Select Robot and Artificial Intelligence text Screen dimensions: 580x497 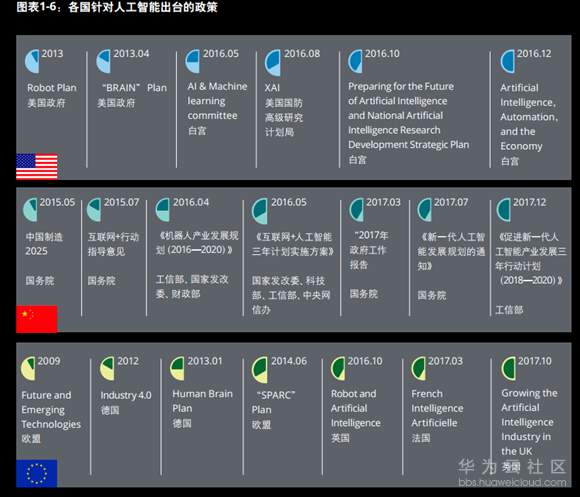tap(355, 408)
